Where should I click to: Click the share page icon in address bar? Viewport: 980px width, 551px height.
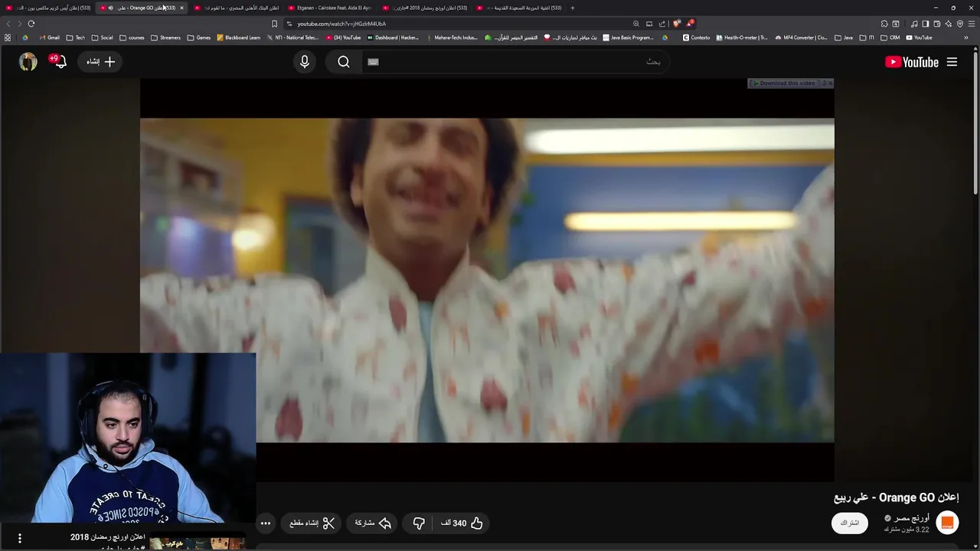[662, 24]
